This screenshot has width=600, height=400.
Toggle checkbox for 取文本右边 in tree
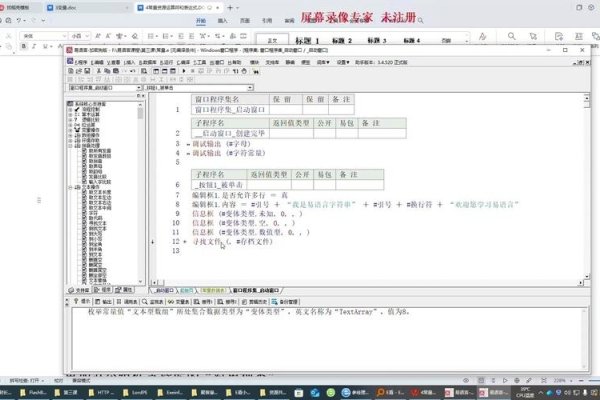pyautogui.click(x=85, y=202)
